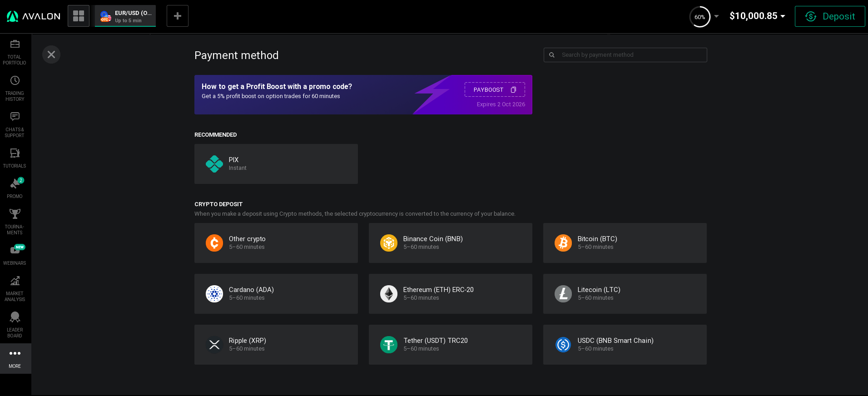
Task: Click the 60% circular progress indicator
Action: tap(700, 17)
